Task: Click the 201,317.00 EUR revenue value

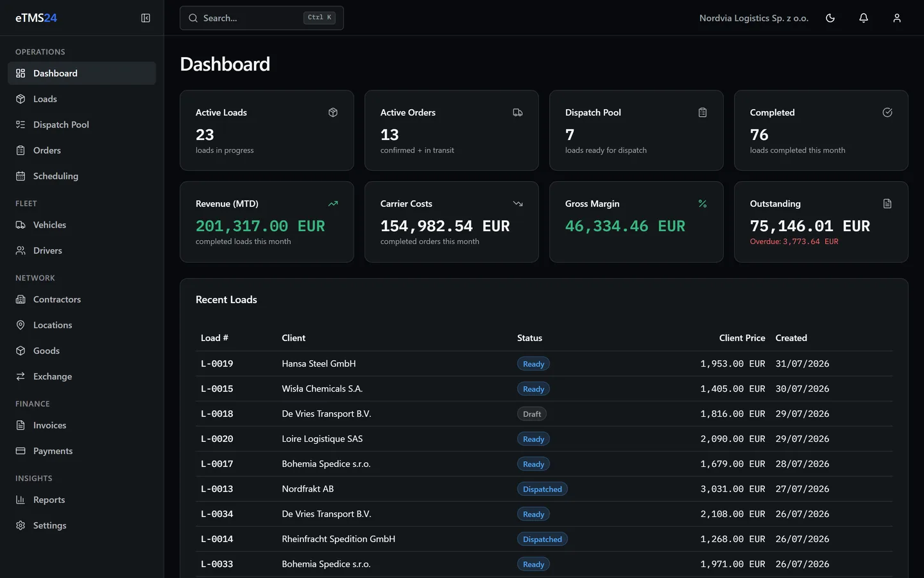Action: (x=261, y=226)
